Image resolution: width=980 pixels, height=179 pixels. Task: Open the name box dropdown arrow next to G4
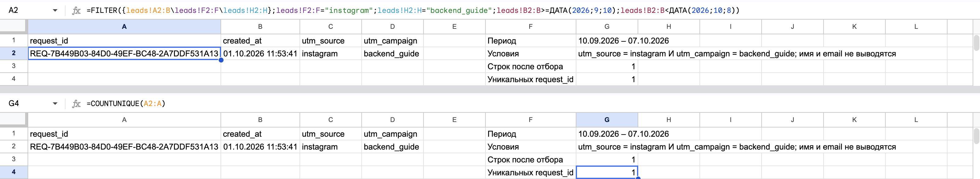click(x=55, y=104)
